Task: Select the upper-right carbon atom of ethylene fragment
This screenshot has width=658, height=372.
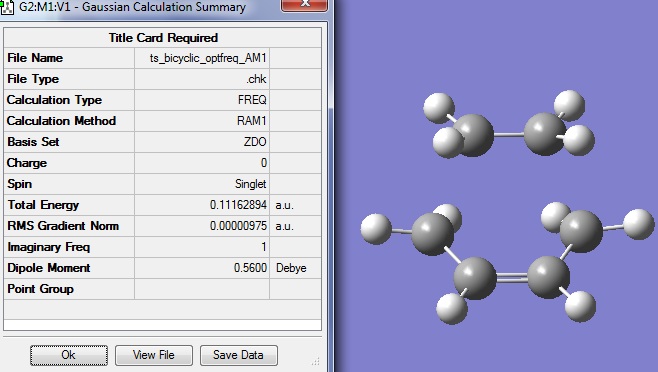Action: coord(545,134)
